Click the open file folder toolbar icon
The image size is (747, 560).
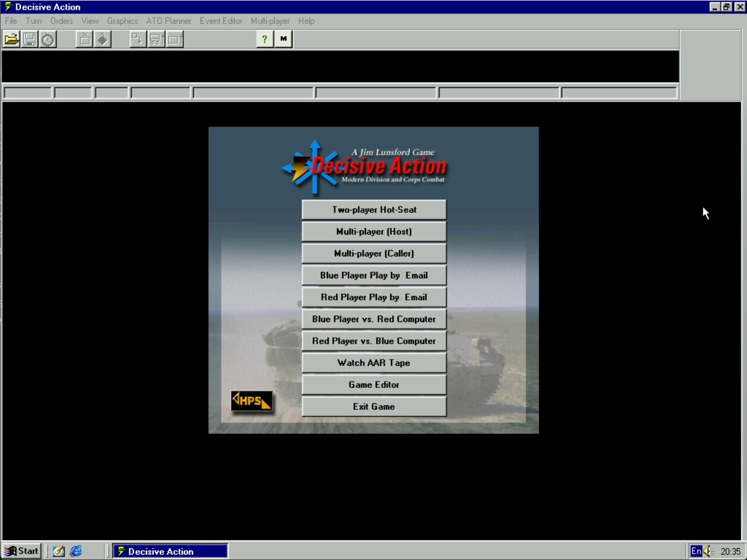point(12,39)
